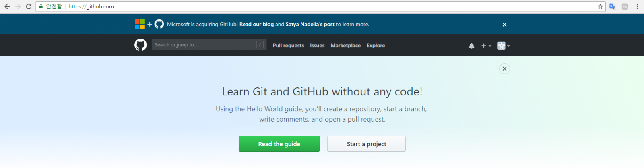
Task: Expand the plus create-new dropdown
Action: [486, 46]
